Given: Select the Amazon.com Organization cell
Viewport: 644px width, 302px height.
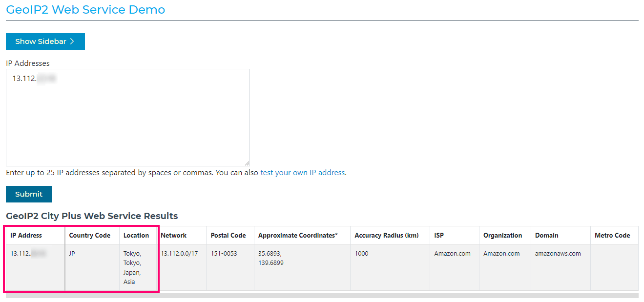Looking at the screenshot, I should click(x=505, y=267).
